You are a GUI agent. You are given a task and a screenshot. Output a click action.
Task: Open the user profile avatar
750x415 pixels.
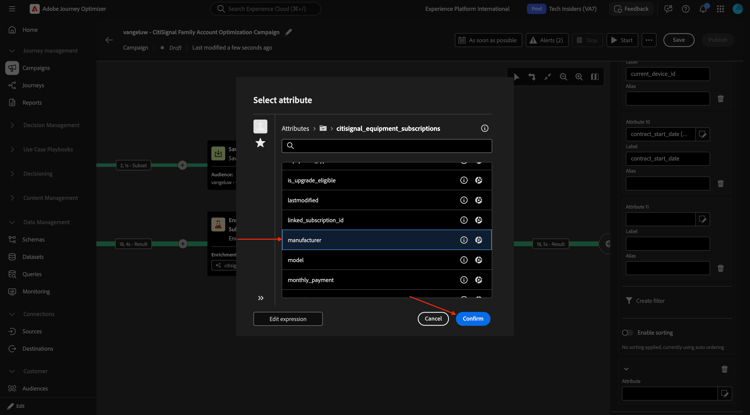pyautogui.click(x=737, y=9)
